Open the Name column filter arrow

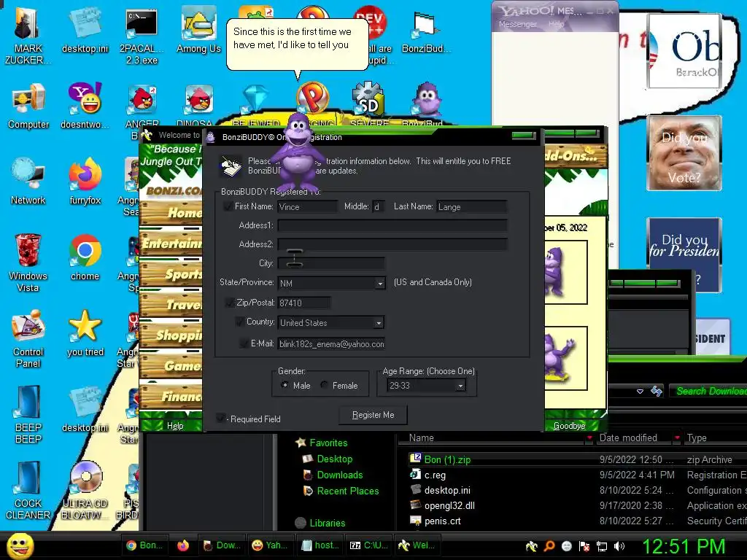(x=589, y=437)
